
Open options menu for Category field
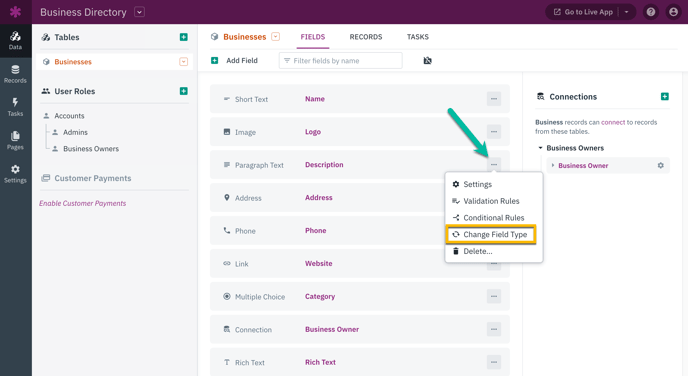click(494, 296)
